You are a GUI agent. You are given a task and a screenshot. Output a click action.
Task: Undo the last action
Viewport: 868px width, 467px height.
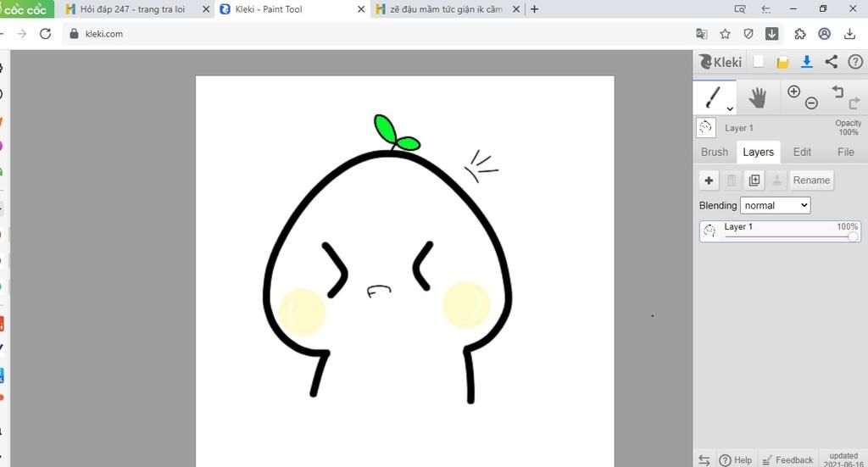pyautogui.click(x=837, y=92)
